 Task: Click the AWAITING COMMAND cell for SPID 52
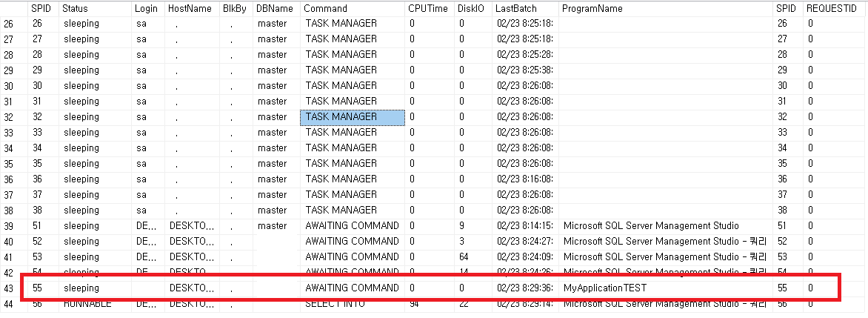click(x=352, y=242)
